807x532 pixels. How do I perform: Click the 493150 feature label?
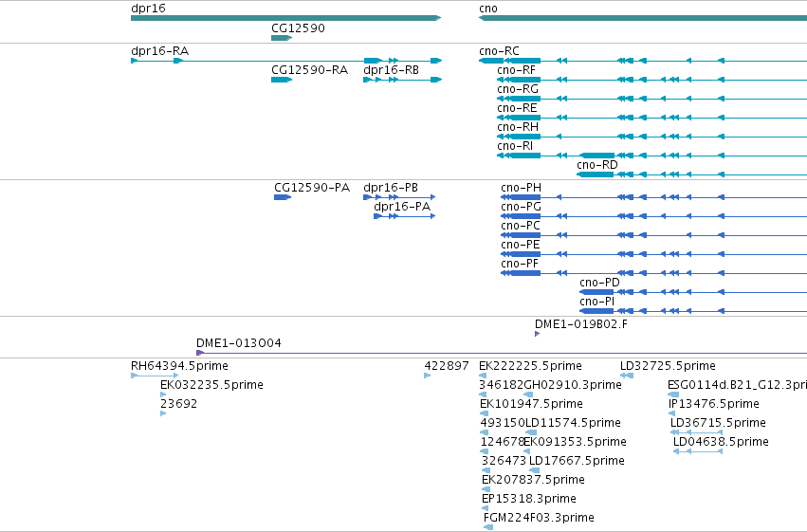[503, 424]
